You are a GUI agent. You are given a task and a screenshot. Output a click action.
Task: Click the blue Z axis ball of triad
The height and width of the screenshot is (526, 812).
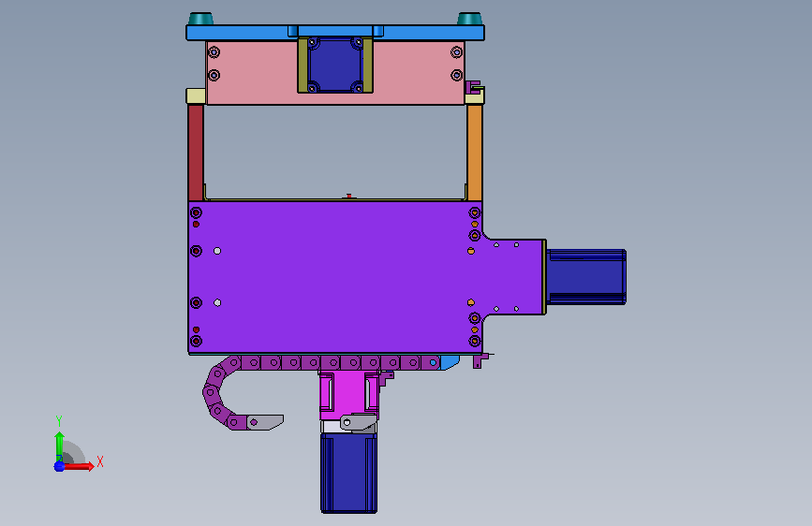[59, 466]
